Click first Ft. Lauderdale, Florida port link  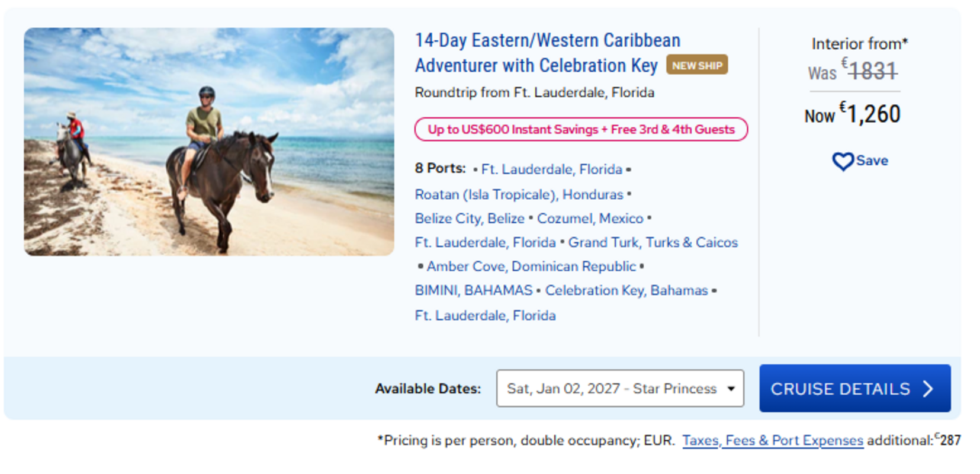[552, 169]
